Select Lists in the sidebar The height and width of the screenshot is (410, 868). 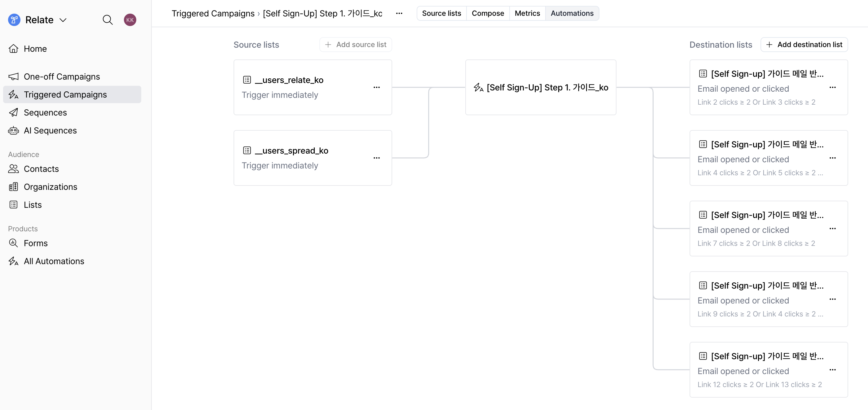coord(32,204)
